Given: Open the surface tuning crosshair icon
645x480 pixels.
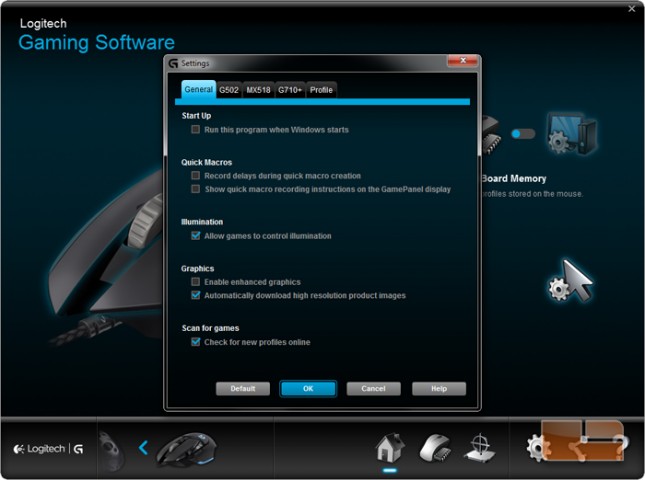Looking at the screenshot, I should 480,448.
